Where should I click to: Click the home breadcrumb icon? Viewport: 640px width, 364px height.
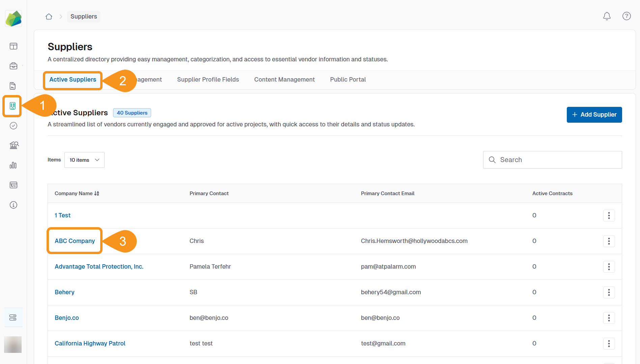coord(49,17)
